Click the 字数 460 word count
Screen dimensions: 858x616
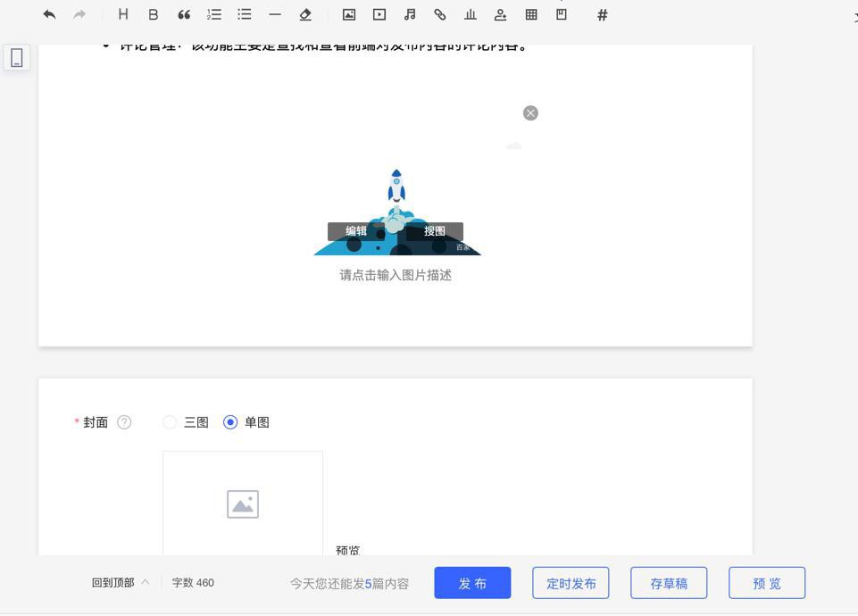(193, 583)
